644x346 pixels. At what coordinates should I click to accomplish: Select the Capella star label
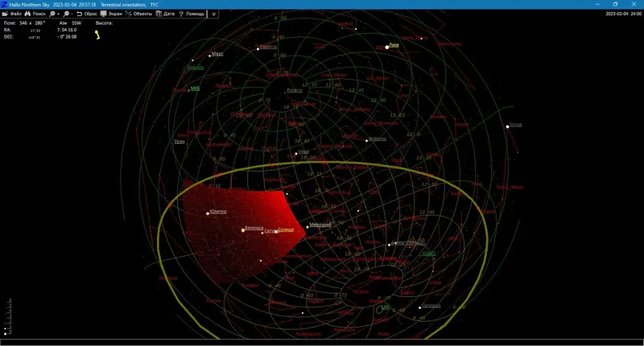click(x=268, y=47)
